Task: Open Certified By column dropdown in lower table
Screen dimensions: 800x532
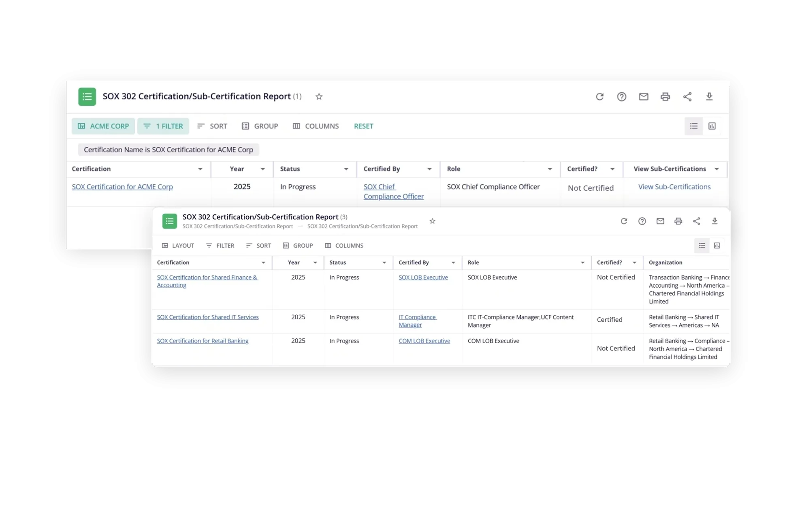Action: [453, 263]
